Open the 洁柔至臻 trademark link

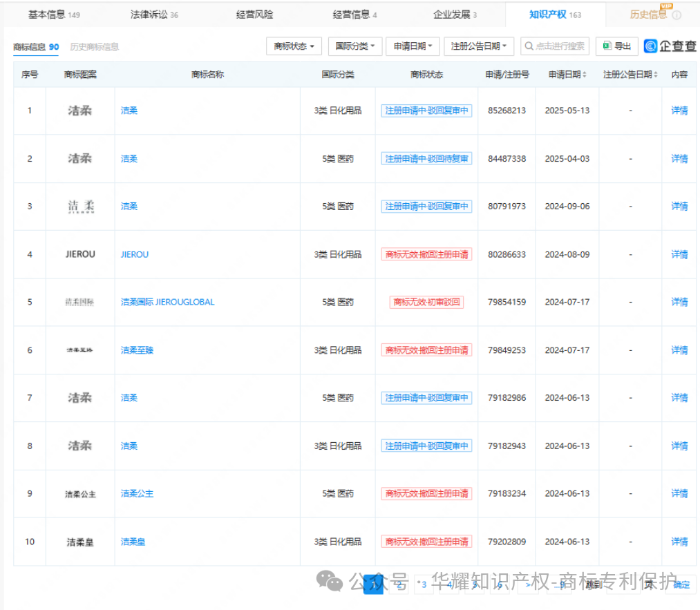tap(137, 350)
